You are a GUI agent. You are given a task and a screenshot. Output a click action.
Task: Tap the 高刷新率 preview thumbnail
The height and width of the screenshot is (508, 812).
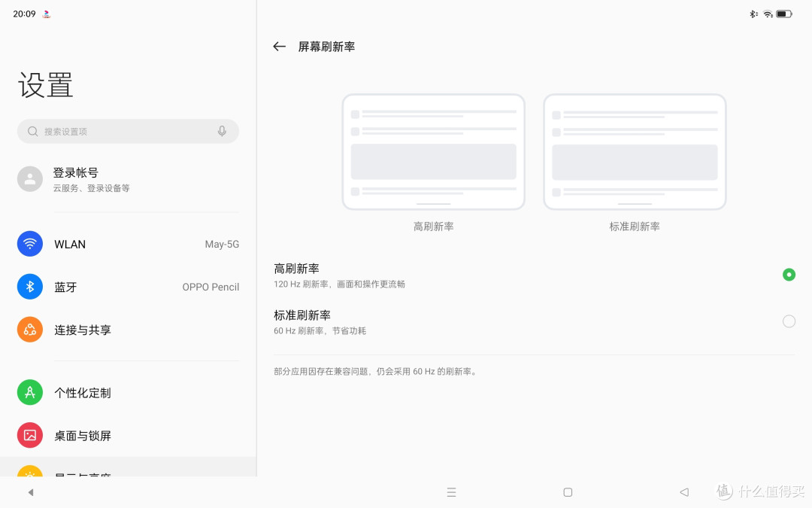pos(434,152)
